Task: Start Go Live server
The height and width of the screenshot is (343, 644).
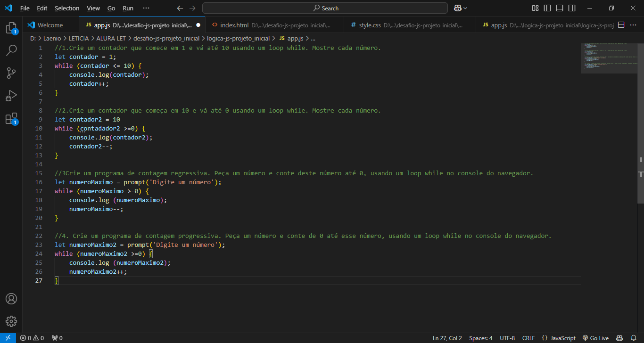Action: click(x=595, y=338)
